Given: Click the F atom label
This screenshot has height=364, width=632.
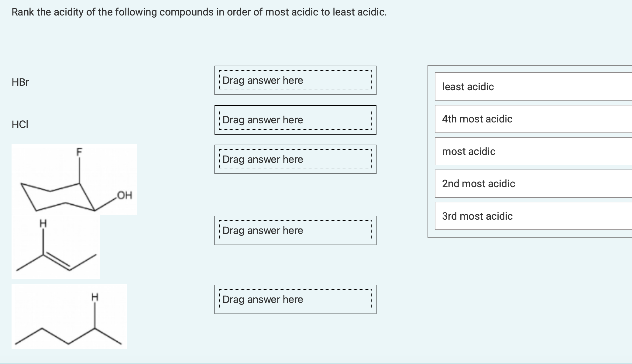Looking at the screenshot, I should 79,151.
